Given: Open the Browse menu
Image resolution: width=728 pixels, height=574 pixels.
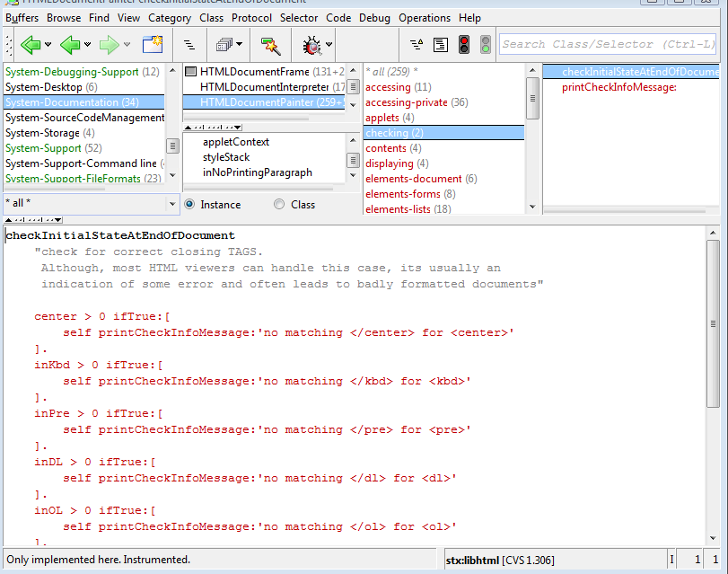Looking at the screenshot, I should [64, 18].
